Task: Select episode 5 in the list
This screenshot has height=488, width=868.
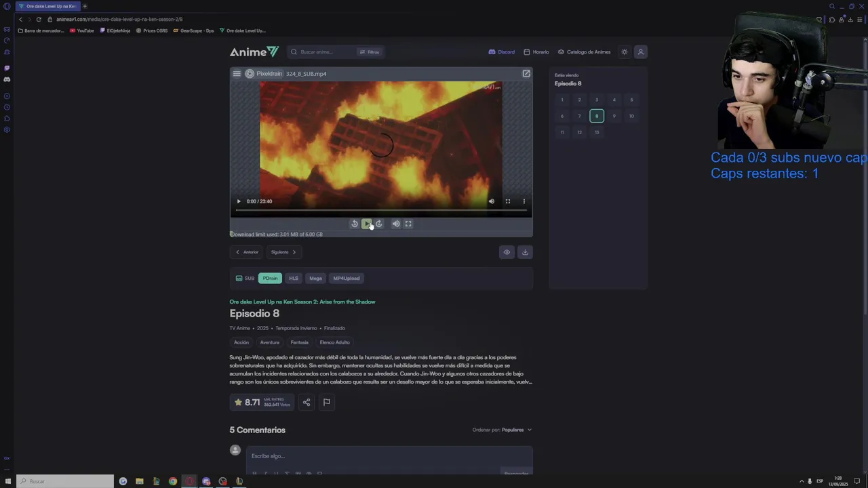Action: (x=631, y=100)
